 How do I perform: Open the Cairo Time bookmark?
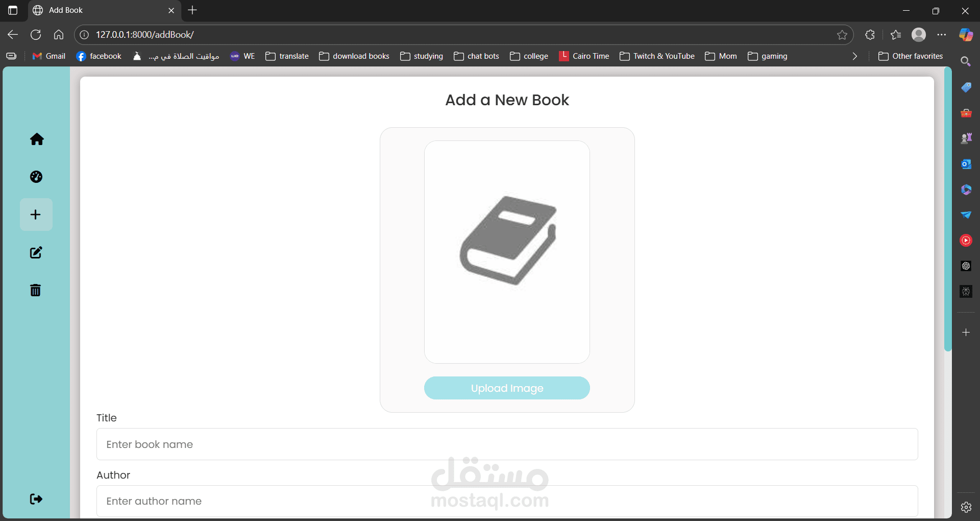pyautogui.click(x=584, y=56)
